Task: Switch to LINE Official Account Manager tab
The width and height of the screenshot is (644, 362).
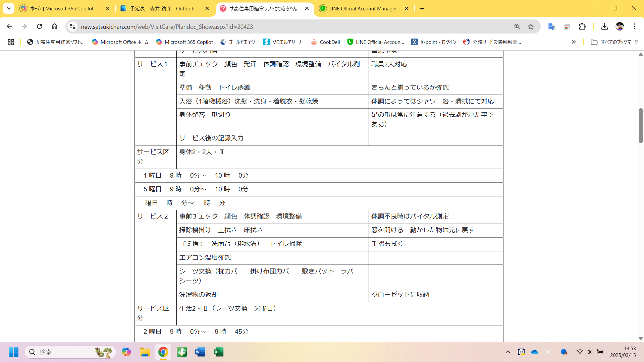Action: (363, 8)
